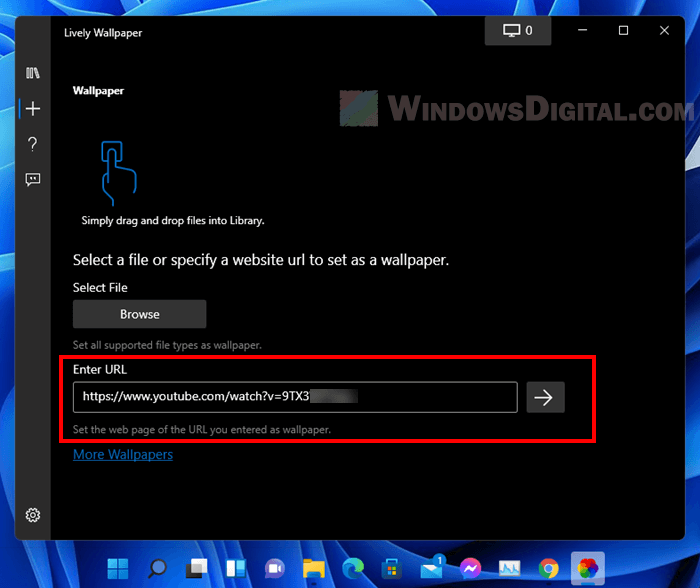Click the 'Wallpaper' heading text
This screenshot has height=588, width=700.
[x=98, y=91]
